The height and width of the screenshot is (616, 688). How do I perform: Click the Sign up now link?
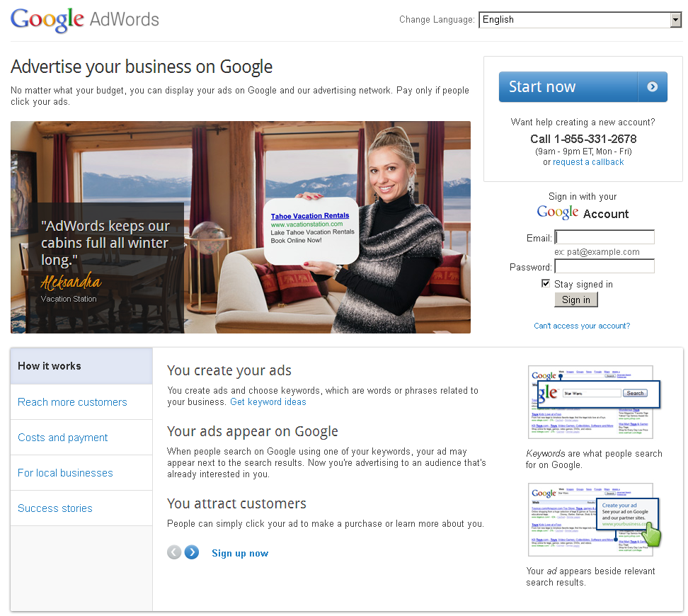pos(240,553)
